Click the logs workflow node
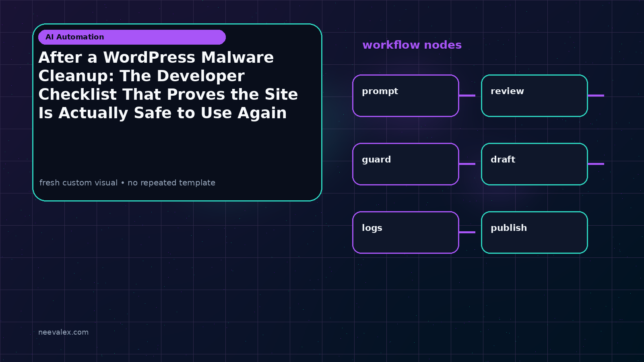This screenshot has width=644, height=362. pyautogui.click(x=406, y=232)
